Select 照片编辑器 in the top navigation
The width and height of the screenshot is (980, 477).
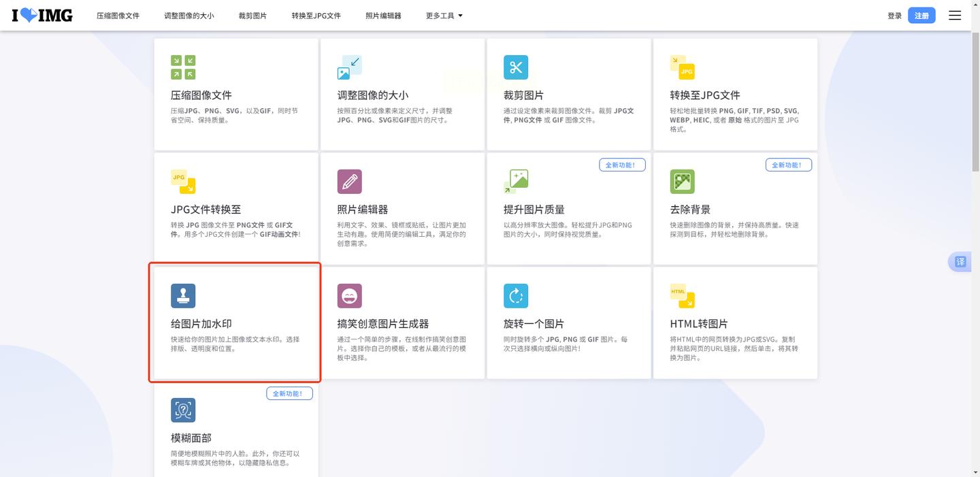tap(383, 15)
